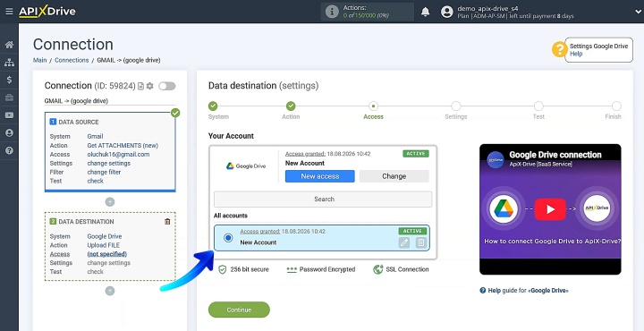Open the Actions info icon
This screenshot has width=644, height=331.
[x=332, y=12]
